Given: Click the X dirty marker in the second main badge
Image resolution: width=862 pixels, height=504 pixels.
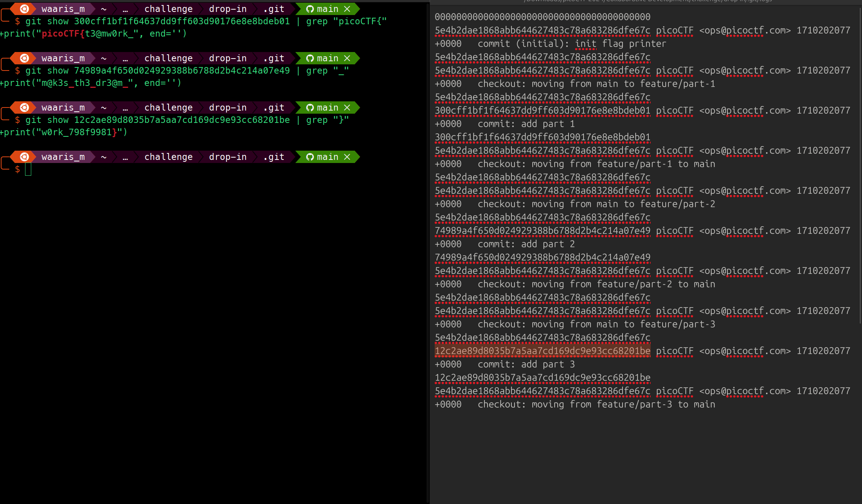Looking at the screenshot, I should 347,58.
